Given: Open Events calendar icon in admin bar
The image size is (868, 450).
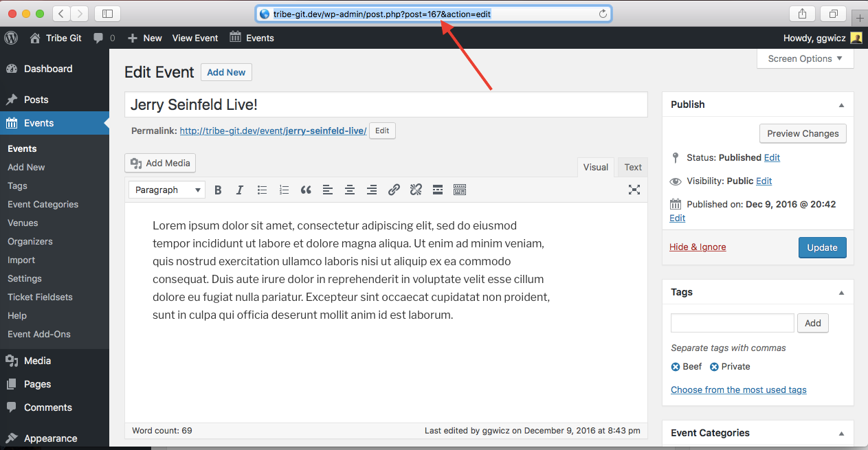Looking at the screenshot, I should pos(236,37).
